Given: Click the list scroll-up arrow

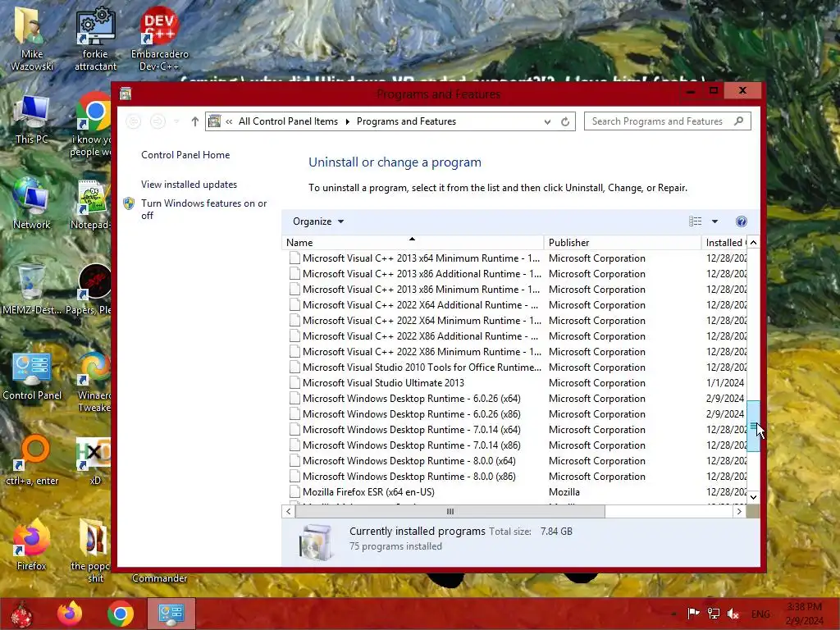Looking at the screenshot, I should click(753, 243).
